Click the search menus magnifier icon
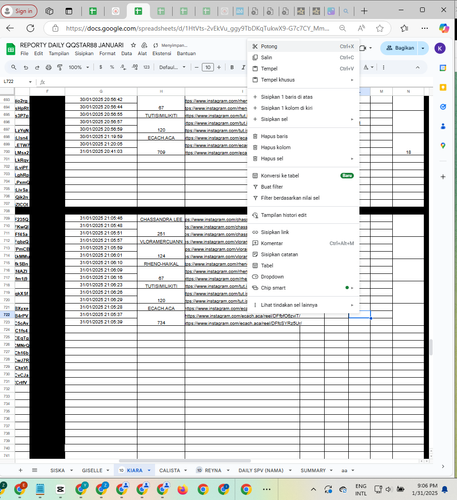457x500 pixels. point(14,67)
